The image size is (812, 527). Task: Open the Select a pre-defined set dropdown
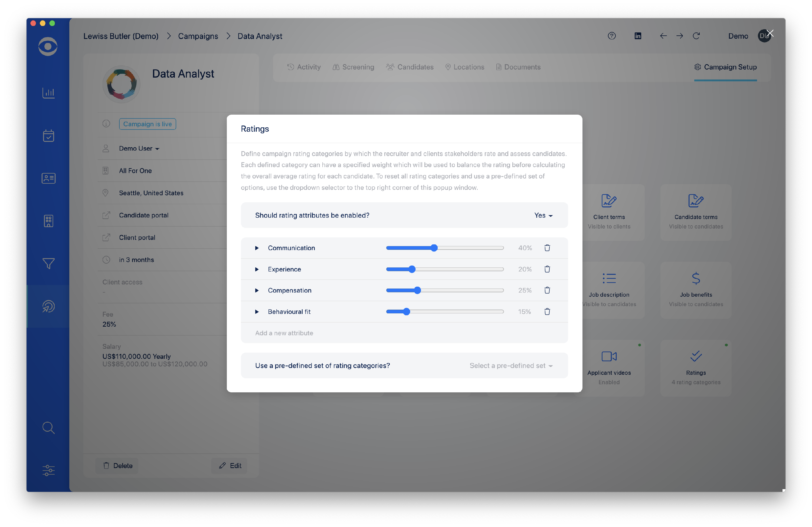[x=510, y=365]
